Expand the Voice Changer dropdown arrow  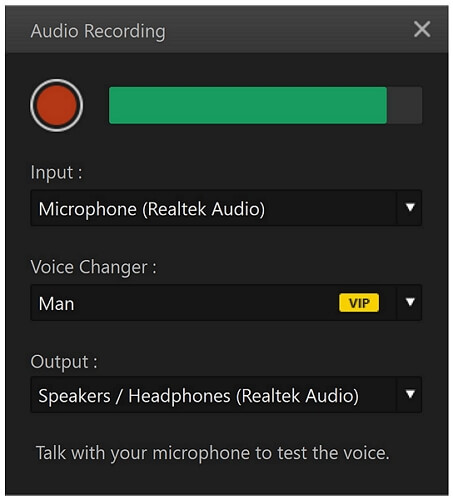tap(410, 303)
